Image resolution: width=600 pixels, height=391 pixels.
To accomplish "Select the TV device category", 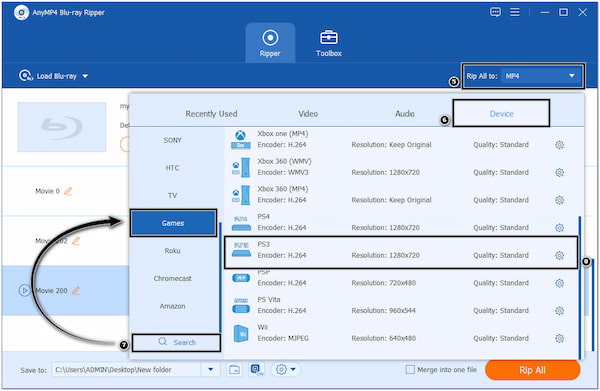I will 173,196.
